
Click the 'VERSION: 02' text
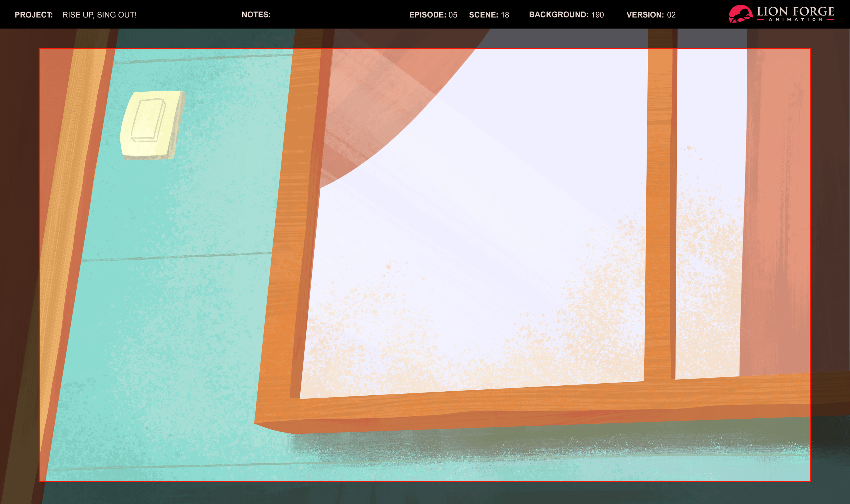(x=651, y=15)
